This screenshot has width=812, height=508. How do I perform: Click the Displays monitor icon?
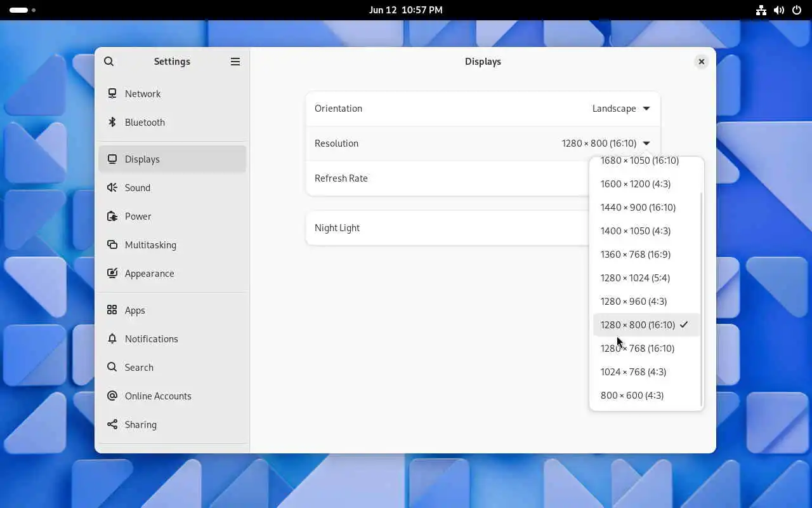[x=112, y=159]
